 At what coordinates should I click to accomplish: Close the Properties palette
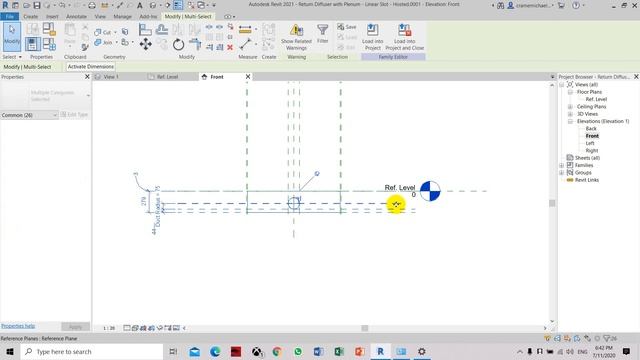(87, 77)
